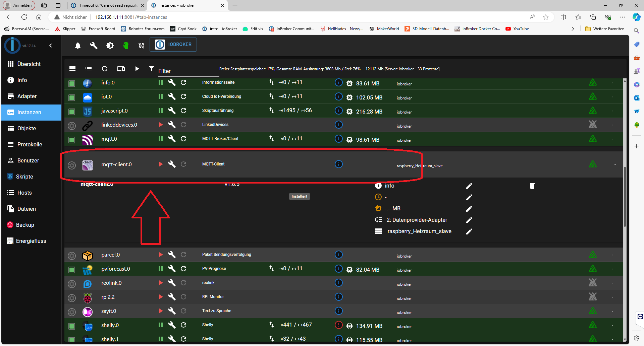Open Energiefluss page in sidebar
Screen dimensions: 644x346
tap(32, 241)
